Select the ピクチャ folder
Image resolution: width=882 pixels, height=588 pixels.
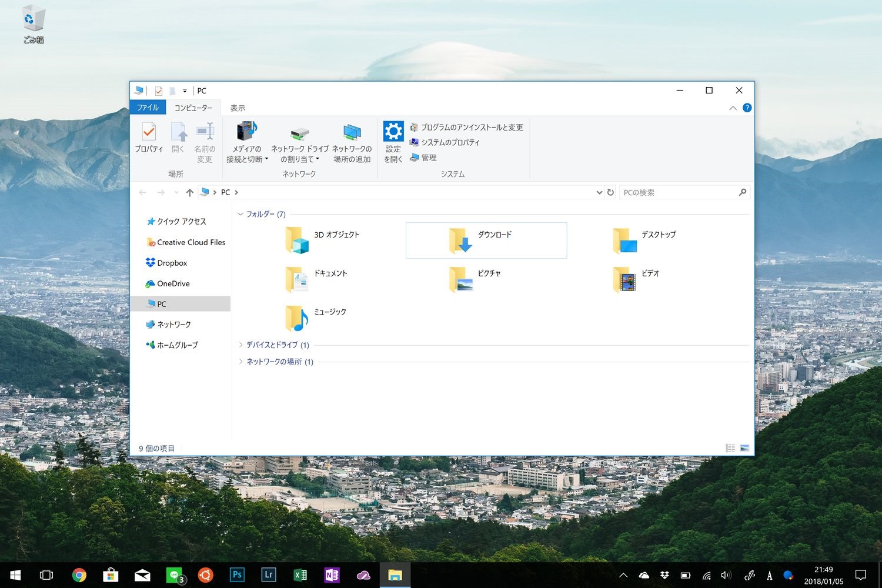coord(475,279)
